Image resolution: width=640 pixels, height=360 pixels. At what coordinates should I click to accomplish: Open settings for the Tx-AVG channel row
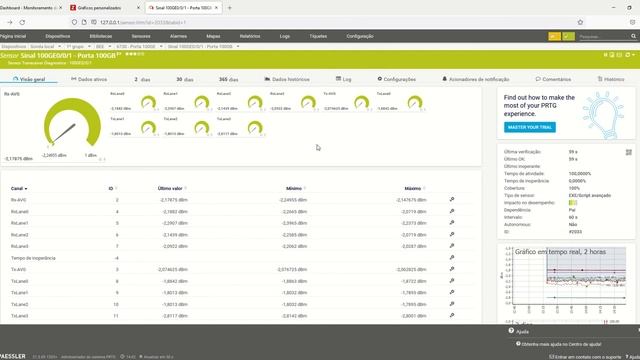point(452,269)
